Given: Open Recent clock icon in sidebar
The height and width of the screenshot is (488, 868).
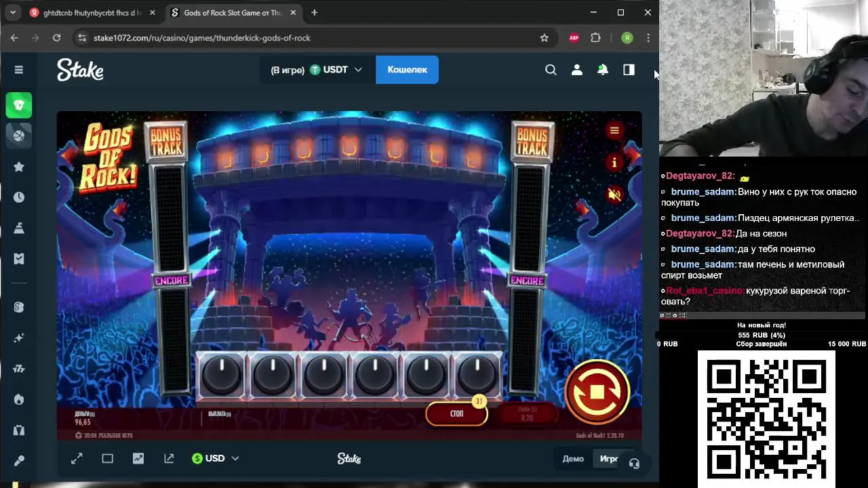Looking at the screenshot, I should point(19,197).
